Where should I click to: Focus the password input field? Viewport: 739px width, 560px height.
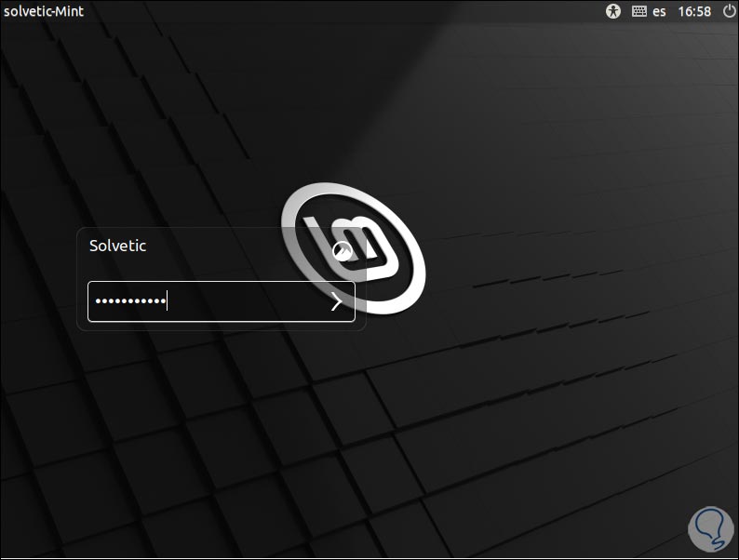click(221, 301)
